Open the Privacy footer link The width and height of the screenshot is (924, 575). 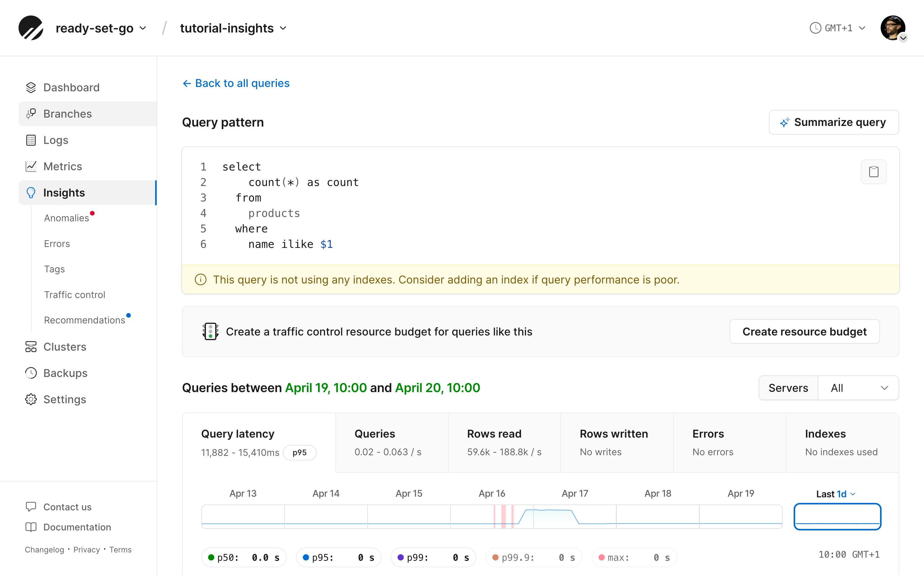(x=86, y=550)
